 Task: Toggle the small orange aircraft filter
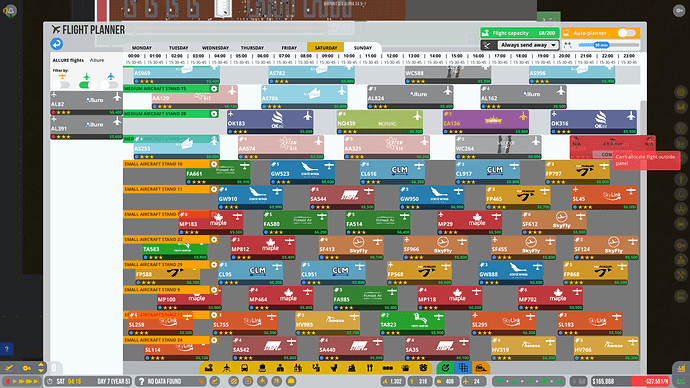(62, 84)
